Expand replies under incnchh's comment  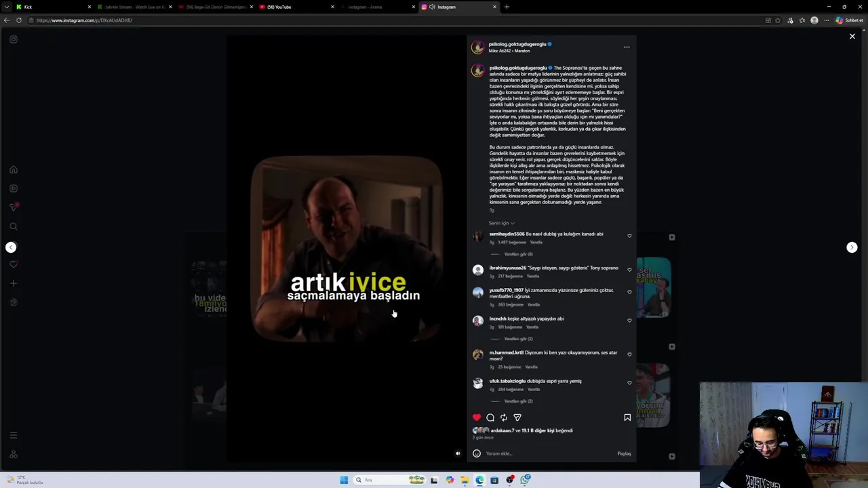(518, 339)
